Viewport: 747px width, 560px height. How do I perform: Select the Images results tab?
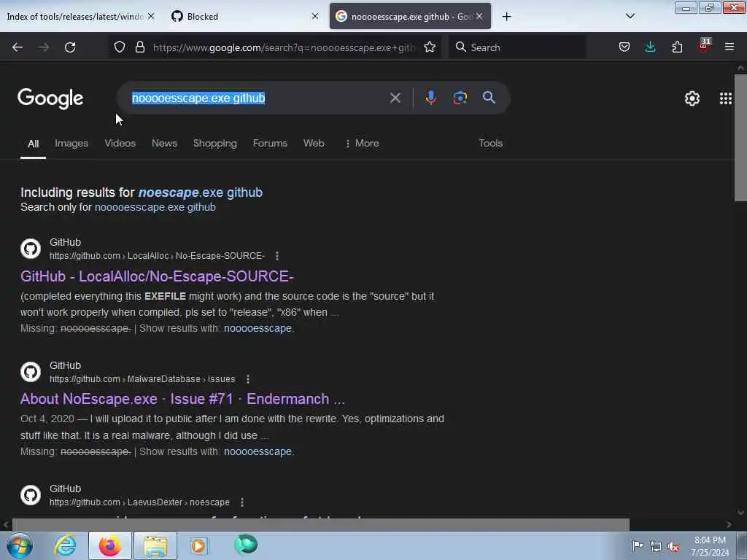click(71, 144)
